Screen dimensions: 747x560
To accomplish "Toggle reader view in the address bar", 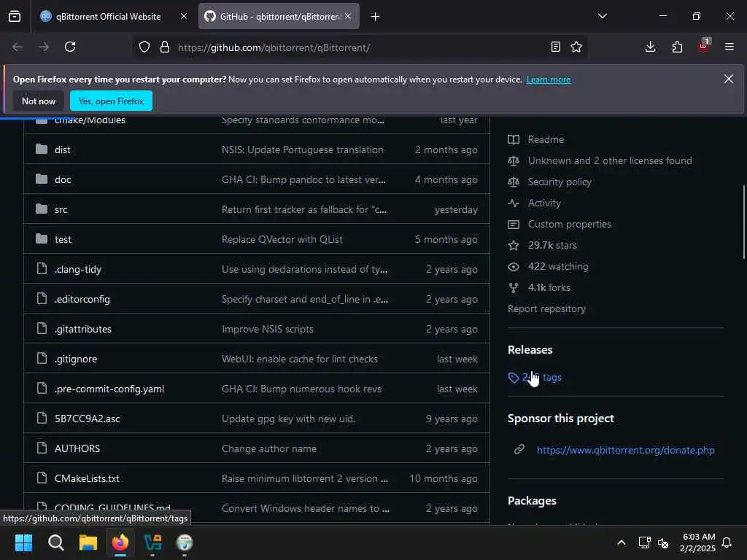I will 555,47.
